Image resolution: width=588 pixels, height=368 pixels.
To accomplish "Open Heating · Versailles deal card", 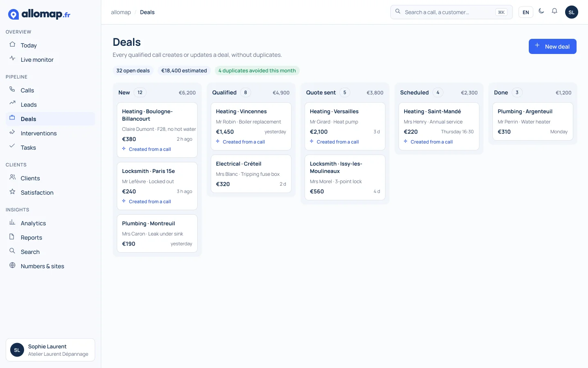I will point(345,126).
